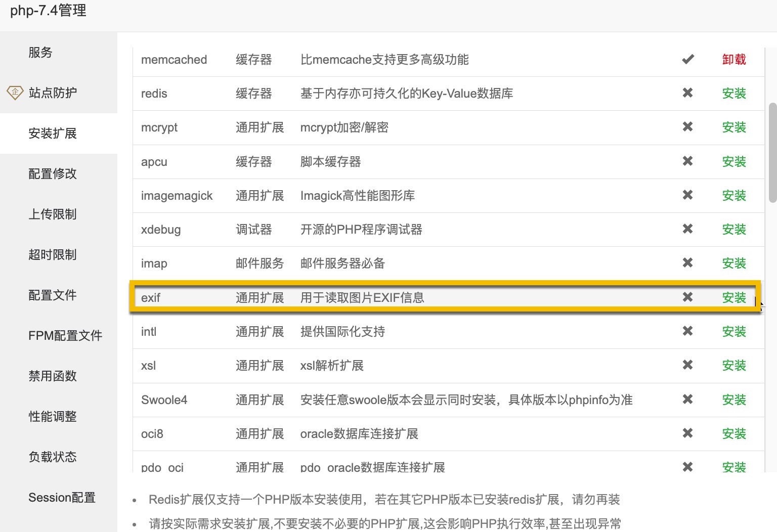This screenshot has width=777, height=532.
Task: Click the X status icon in intl row
Action: click(687, 331)
